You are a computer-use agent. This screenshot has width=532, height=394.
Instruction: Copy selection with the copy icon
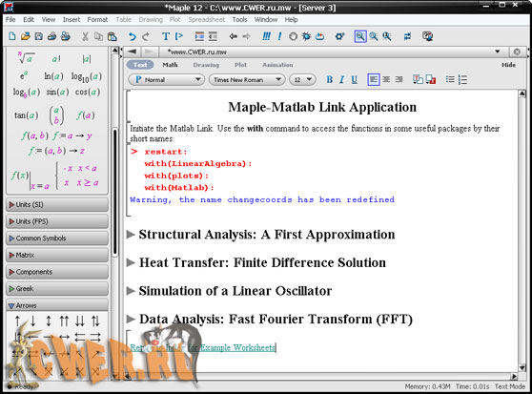98,36
